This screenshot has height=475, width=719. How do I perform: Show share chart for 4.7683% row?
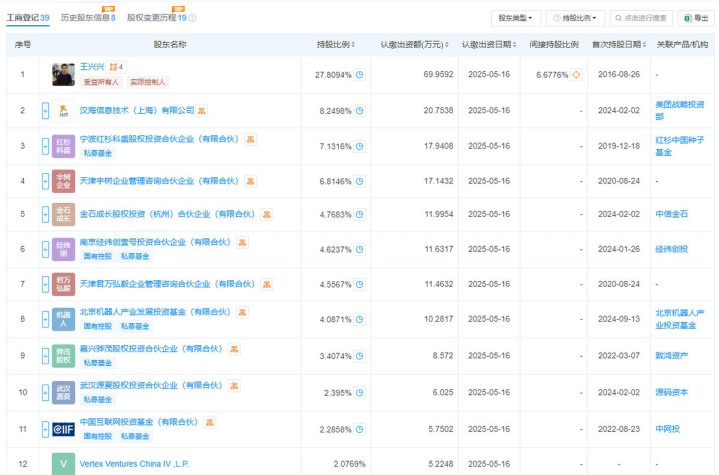tap(360, 214)
